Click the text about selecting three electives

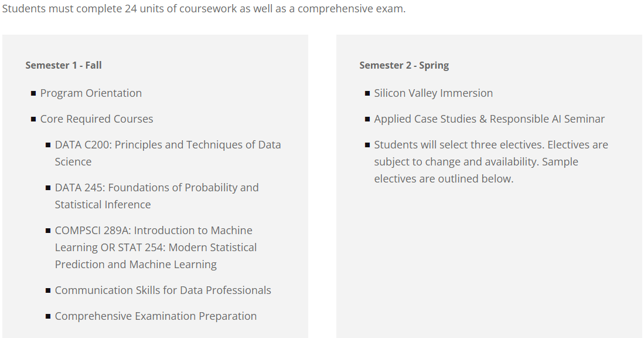tap(491, 161)
